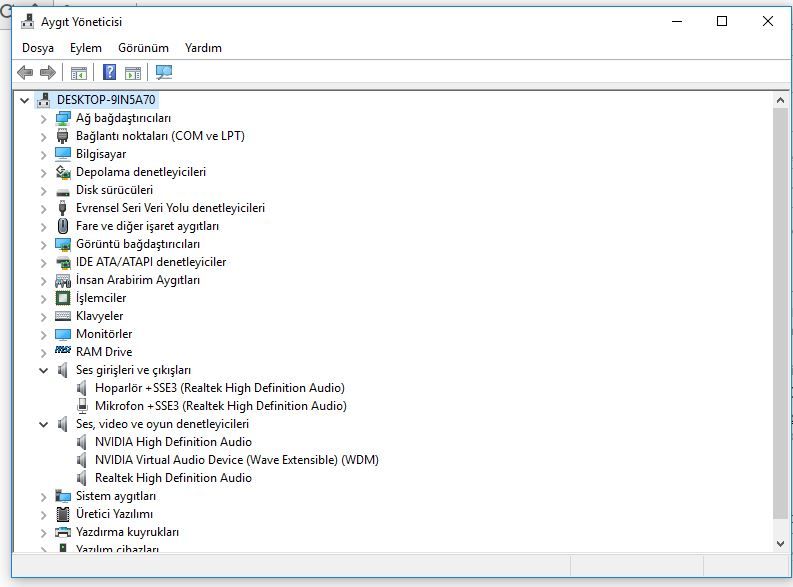Click the scrollbar up arrow
Screen dimensions: 793x587
tap(780, 100)
